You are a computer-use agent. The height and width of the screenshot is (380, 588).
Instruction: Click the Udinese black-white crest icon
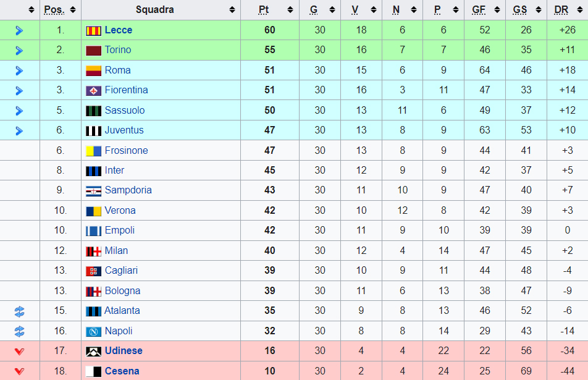click(x=93, y=352)
